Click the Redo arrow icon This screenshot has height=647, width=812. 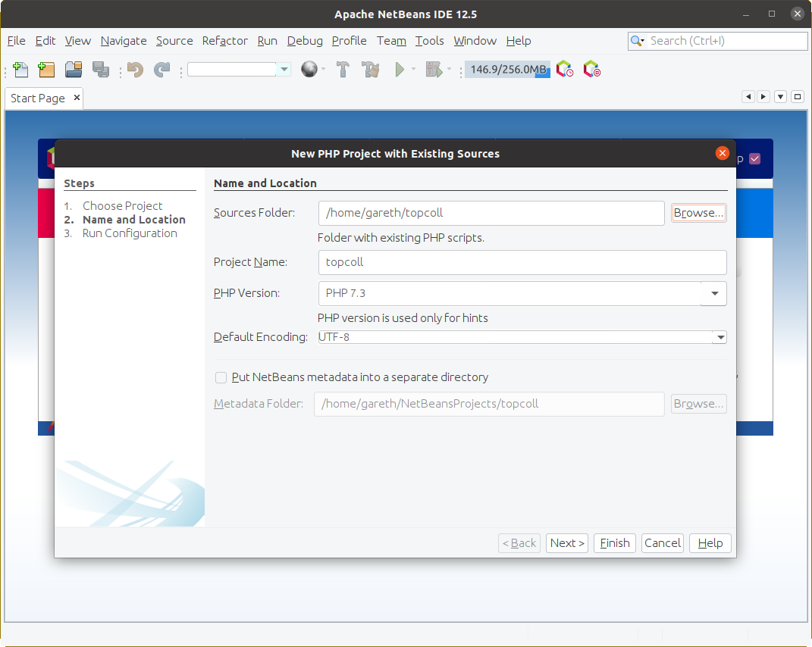tap(162, 70)
